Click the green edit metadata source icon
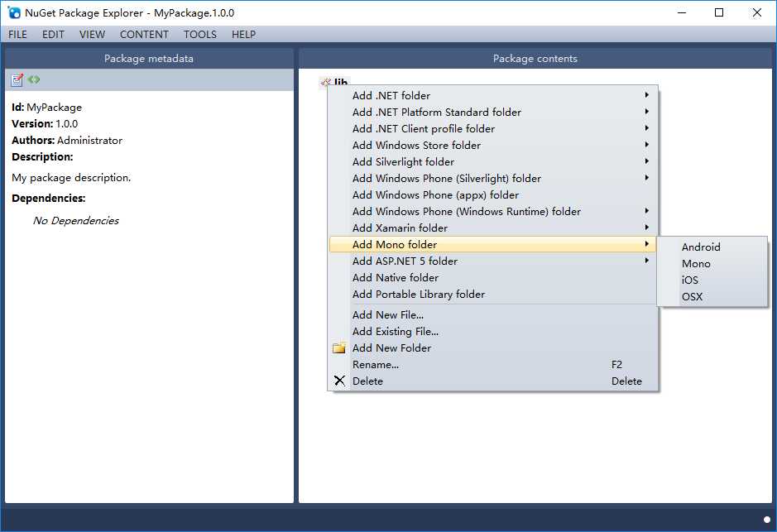The width and height of the screenshot is (777, 532). 34,79
